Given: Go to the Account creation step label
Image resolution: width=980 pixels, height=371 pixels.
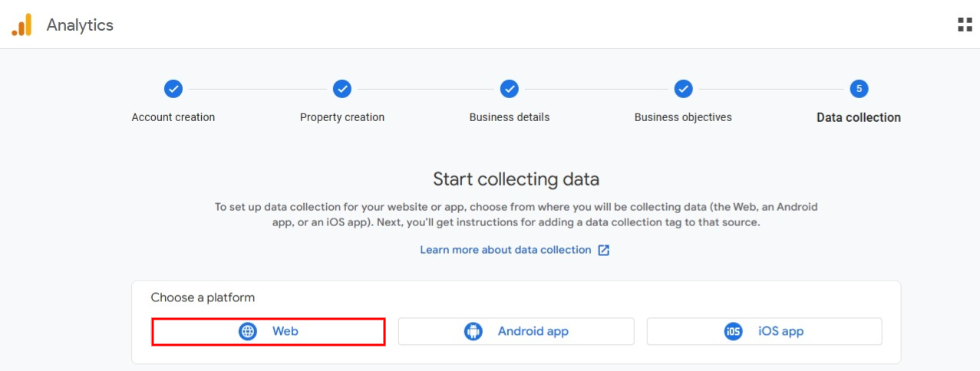Looking at the screenshot, I should click(173, 117).
